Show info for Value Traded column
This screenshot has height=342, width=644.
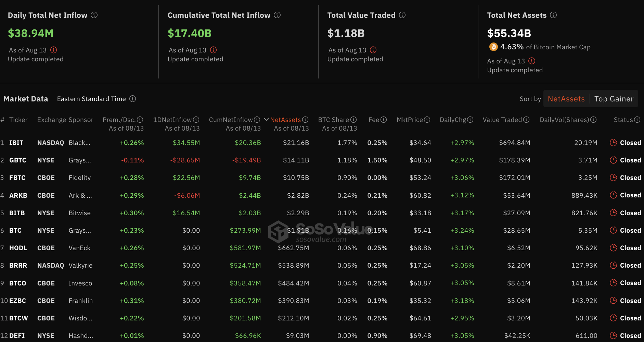(x=526, y=120)
